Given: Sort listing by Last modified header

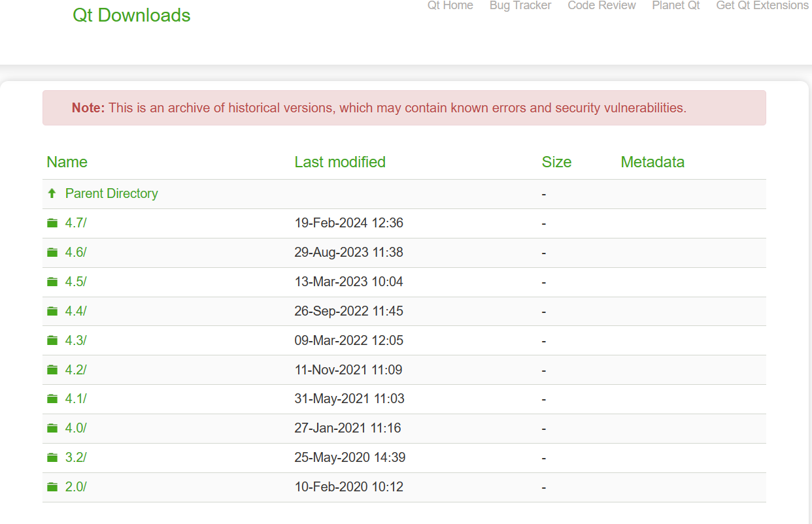Looking at the screenshot, I should point(340,162).
